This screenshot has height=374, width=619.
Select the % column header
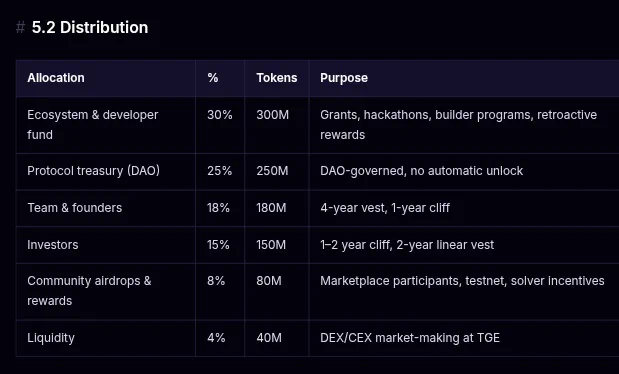tap(213, 78)
